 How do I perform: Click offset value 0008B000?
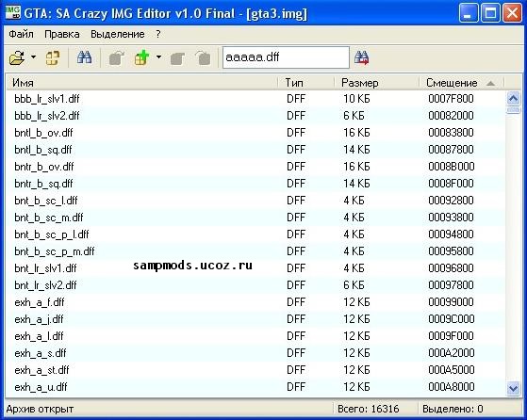(451, 167)
